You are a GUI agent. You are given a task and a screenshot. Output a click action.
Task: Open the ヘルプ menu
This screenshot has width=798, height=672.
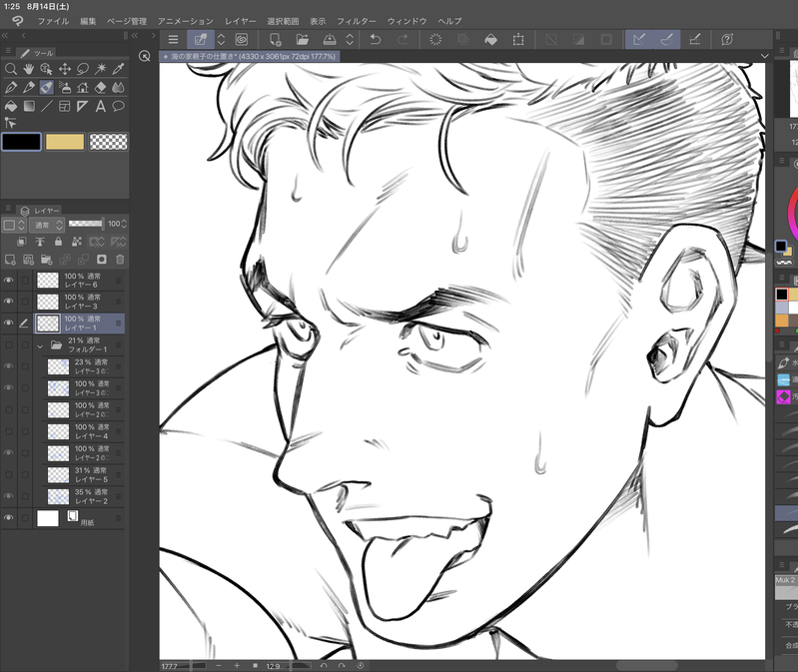(449, 21)
